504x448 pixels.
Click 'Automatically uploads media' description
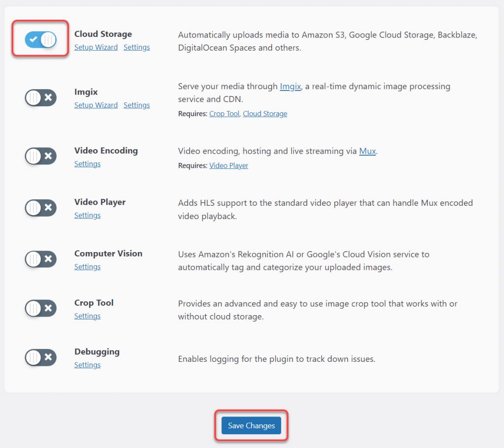[x=327, y=41]
